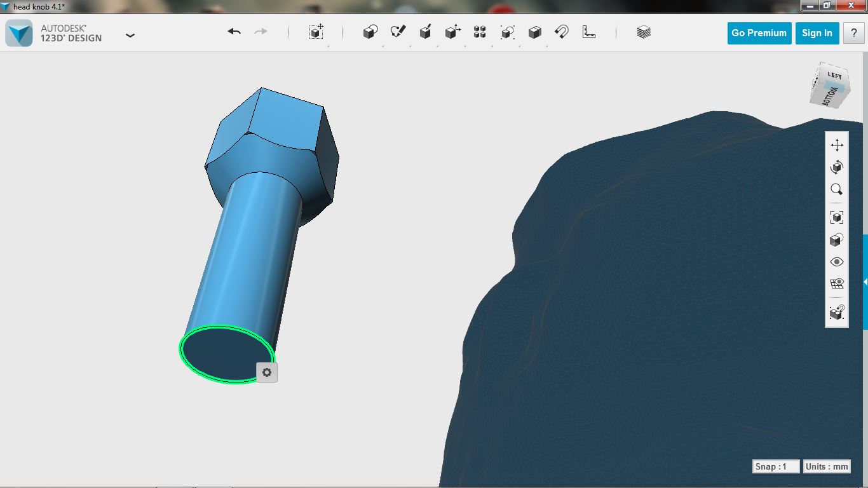868x488 pixels.
Task: Toggle grid visibility icon
Action: [837, 284]
